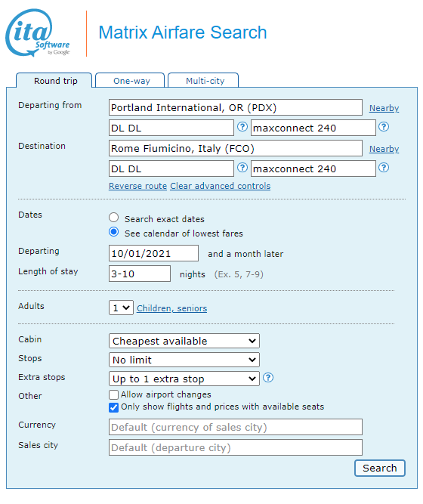The image size is (423, 504).
Task: Expand Extra stops dropdown menu
Action: click(x=184, y=379)
